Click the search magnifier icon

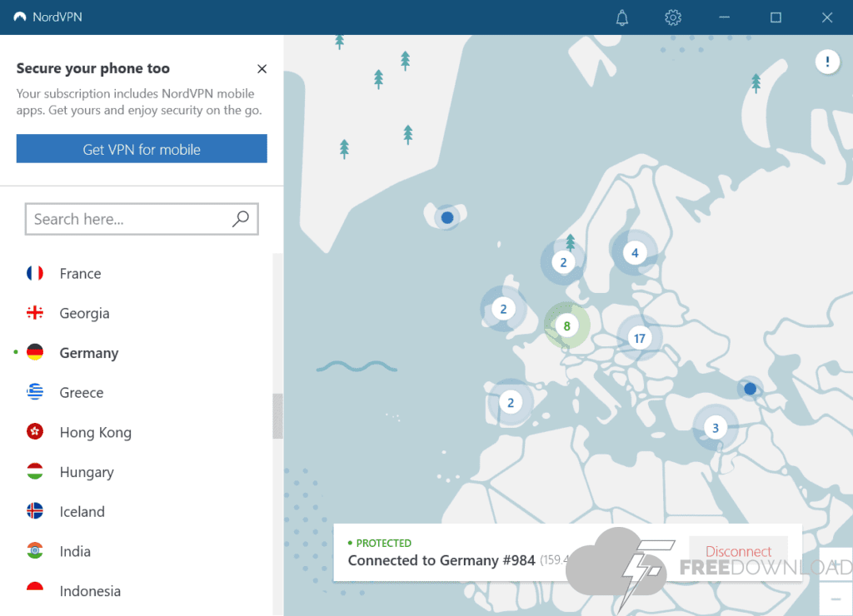pos(241,219)
